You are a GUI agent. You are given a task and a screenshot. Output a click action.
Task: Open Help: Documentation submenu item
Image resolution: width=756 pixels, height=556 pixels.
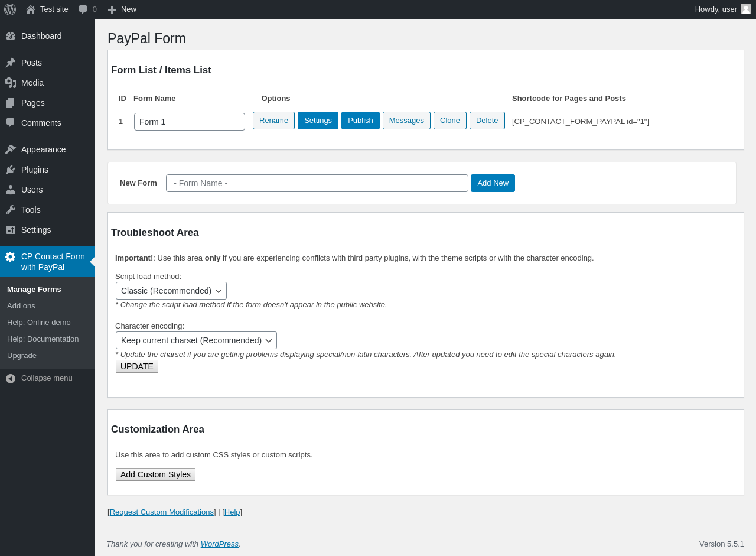click(43, 339)
